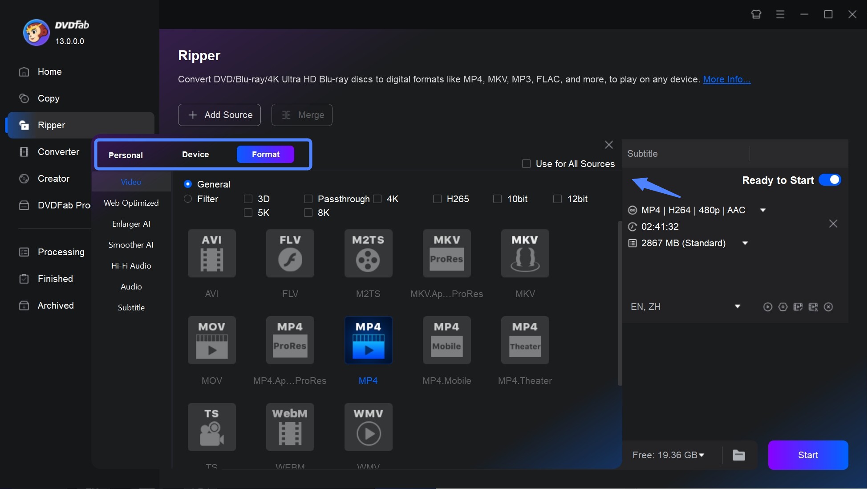Select the General radio button
Viewport: 868px width, 489px height.
pos(188,183)
